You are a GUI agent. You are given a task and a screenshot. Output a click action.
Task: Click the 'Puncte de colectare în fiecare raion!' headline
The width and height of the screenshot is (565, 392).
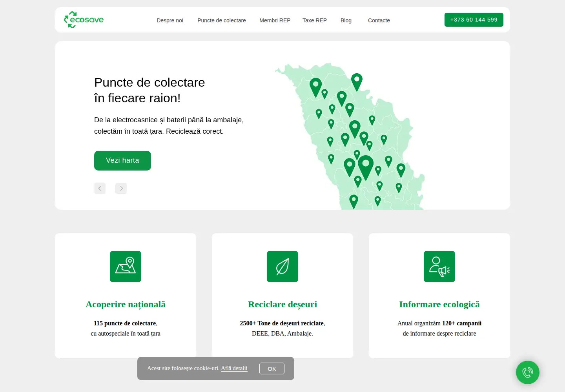[x=149, y=90]
